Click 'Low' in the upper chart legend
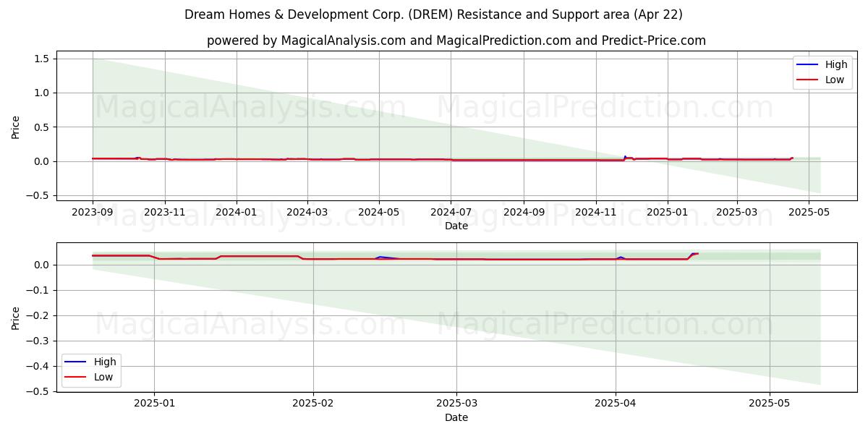 tap(834, 80)
